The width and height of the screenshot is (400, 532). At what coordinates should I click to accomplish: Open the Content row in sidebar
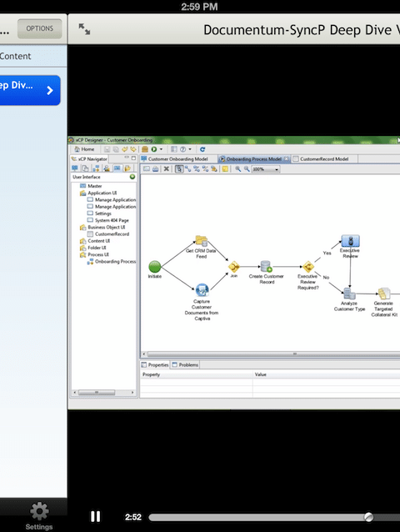pyautogui.click(x=33, y=56)
